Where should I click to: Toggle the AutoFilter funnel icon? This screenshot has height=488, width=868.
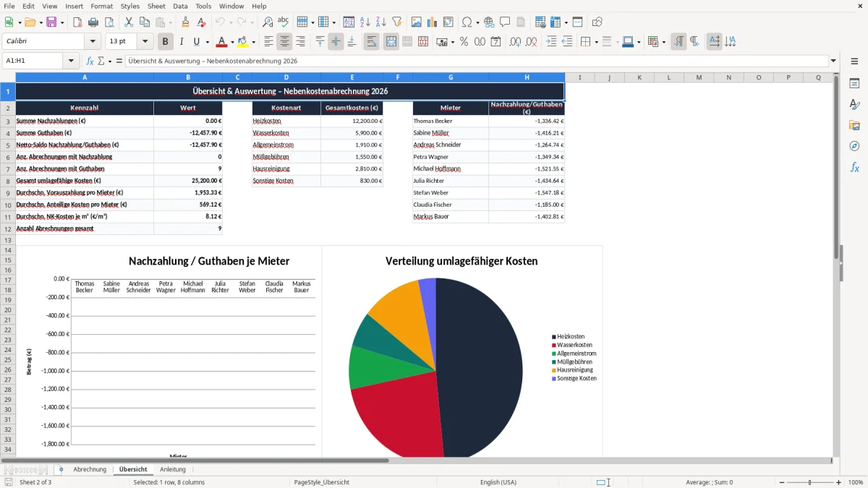pos(396,22)
